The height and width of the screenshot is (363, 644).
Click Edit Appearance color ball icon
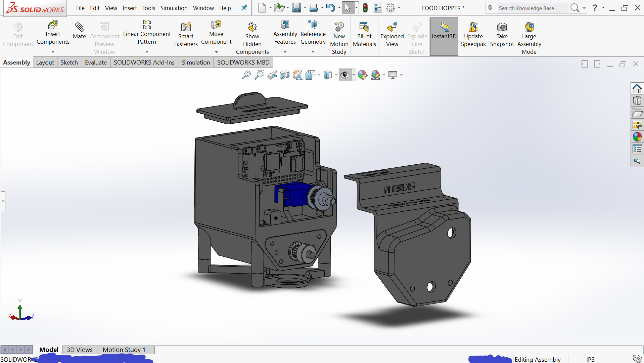(362, 75)
